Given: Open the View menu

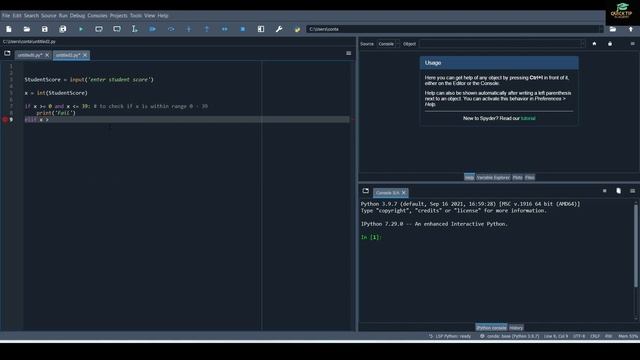Looking at the screenshot, I should [149, 16].
